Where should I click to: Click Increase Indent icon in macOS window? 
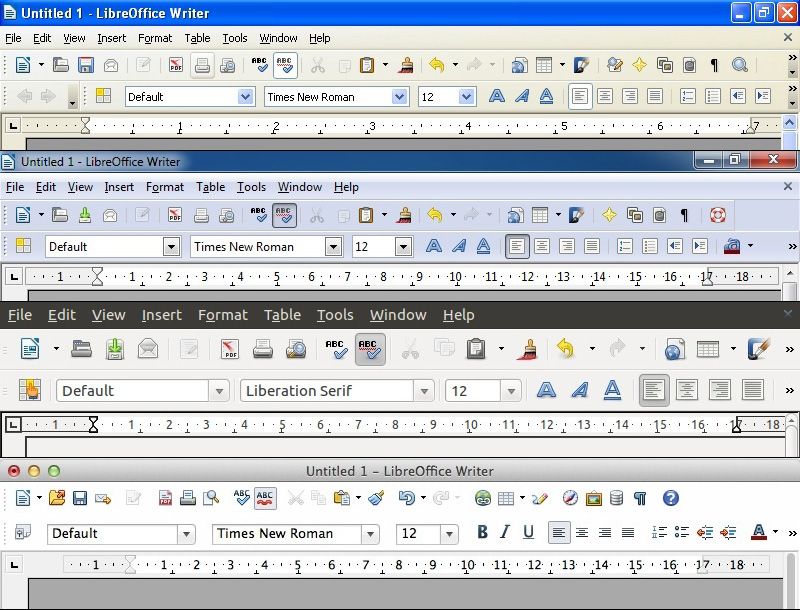click(x=728, y=532)
